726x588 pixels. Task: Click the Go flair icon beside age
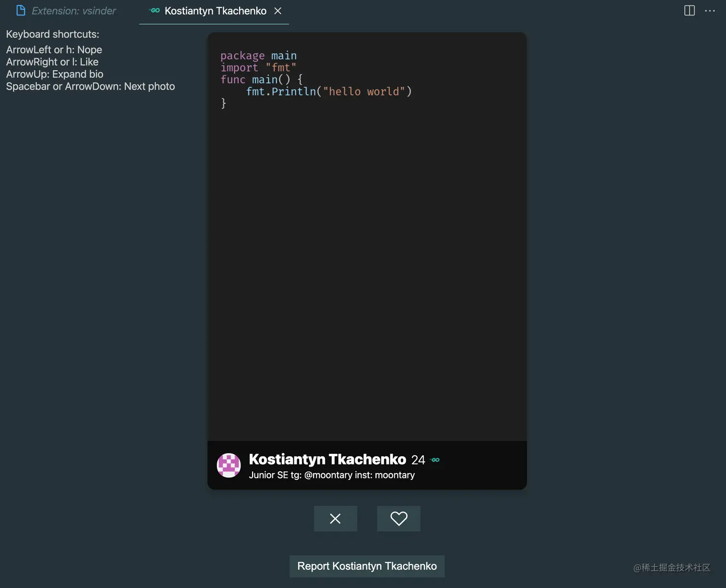coord(436,460)
